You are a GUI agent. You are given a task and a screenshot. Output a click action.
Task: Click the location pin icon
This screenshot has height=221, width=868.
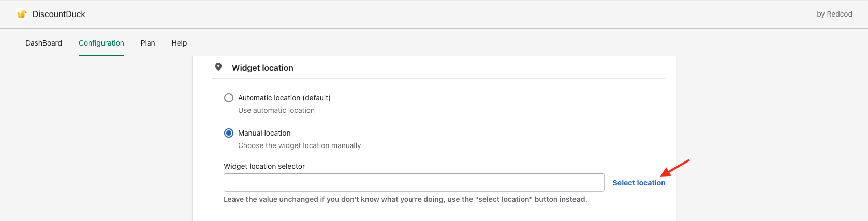point(218,67)
